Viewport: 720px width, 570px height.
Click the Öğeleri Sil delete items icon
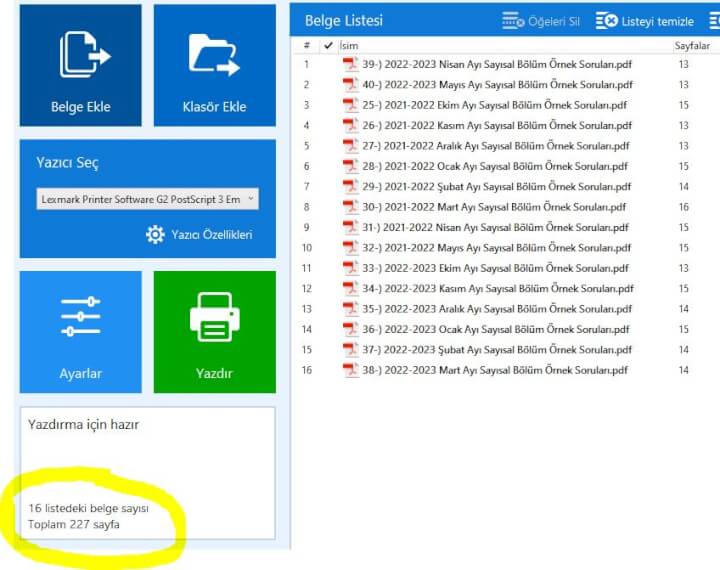click(513, 21)
